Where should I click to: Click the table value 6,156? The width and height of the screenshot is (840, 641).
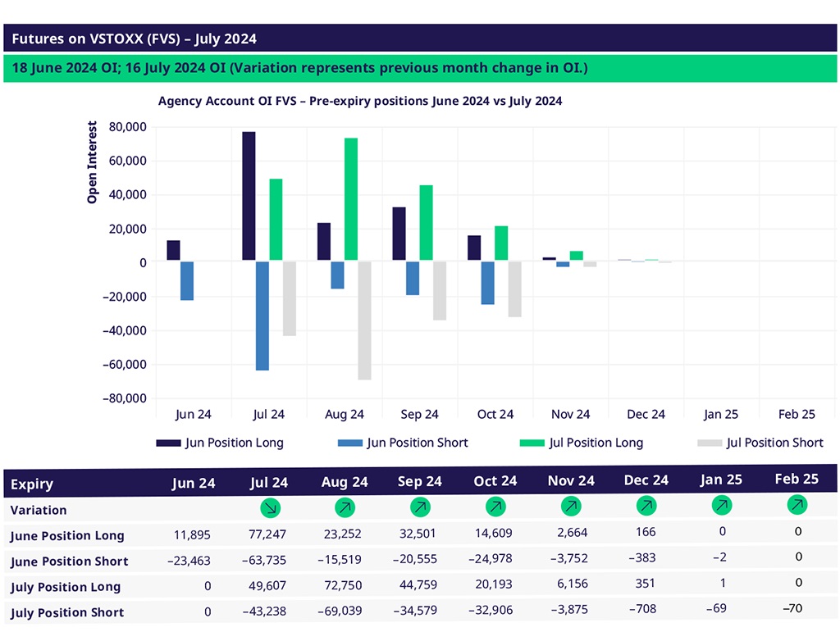(x=572, y=584)
